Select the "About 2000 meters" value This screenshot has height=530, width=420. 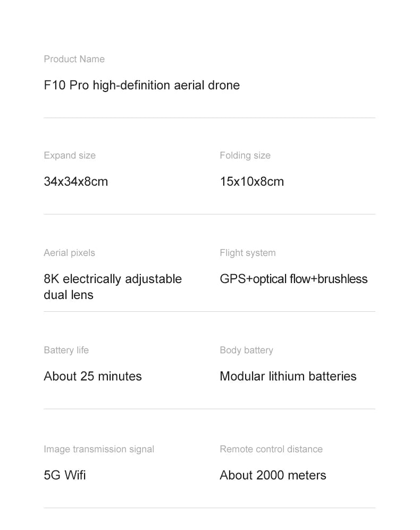click(273, 475)
